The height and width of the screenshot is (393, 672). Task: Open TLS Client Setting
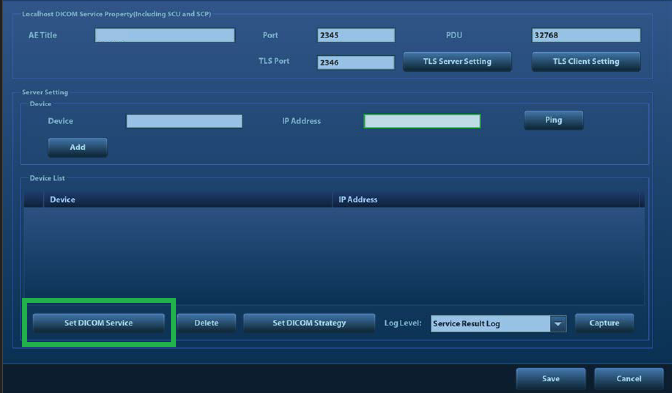586,61
